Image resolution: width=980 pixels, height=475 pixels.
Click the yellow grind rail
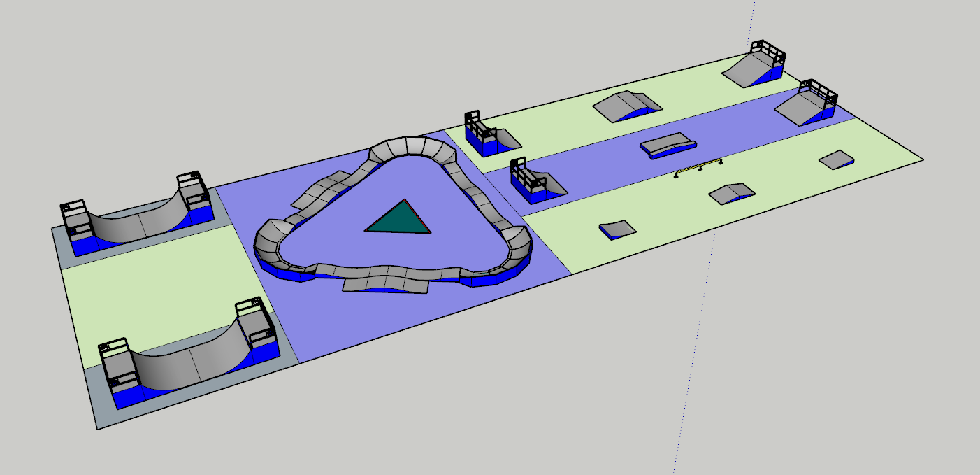(698, 168)
